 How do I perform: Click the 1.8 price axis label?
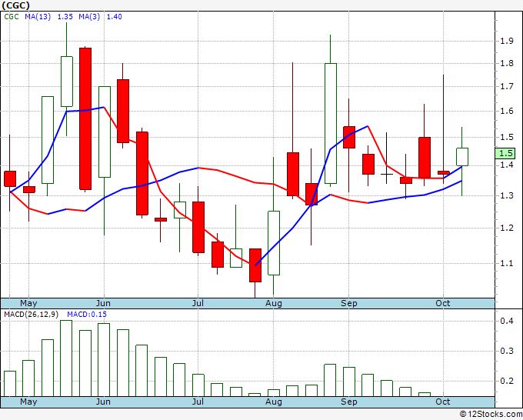point(507,63)
